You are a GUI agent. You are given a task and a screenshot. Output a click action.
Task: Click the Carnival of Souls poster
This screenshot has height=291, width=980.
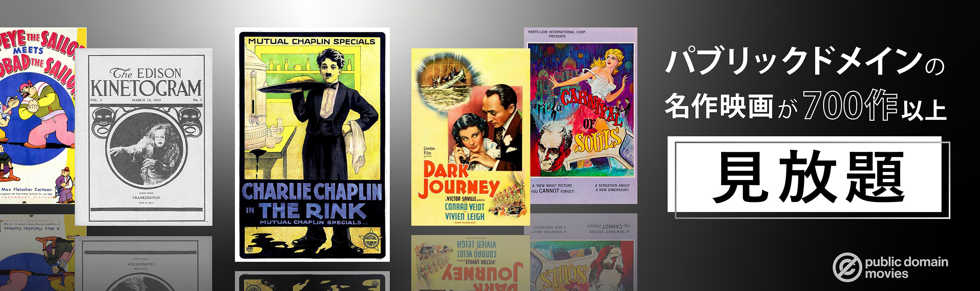581,116
